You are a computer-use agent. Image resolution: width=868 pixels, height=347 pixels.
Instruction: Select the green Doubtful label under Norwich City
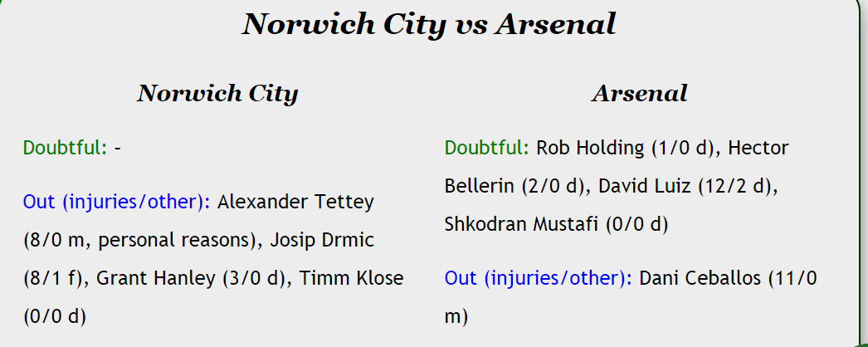pyautogui.click(x=65, y=148)
